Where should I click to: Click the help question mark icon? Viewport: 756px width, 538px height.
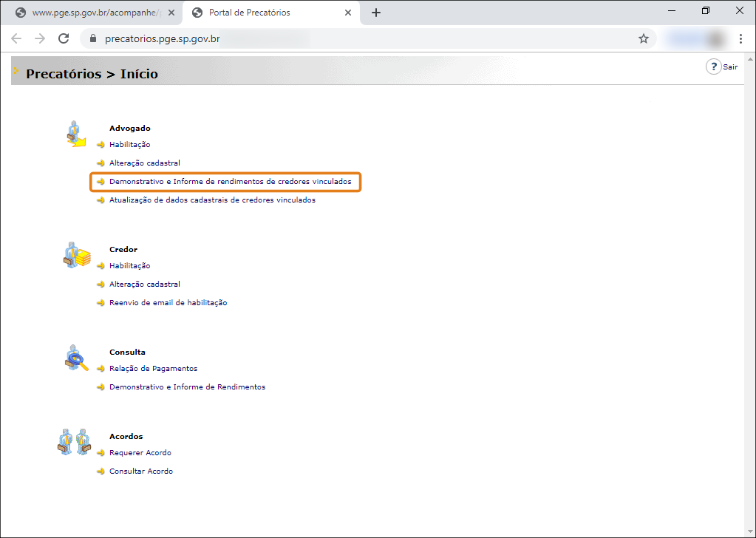tap(713, 67)
